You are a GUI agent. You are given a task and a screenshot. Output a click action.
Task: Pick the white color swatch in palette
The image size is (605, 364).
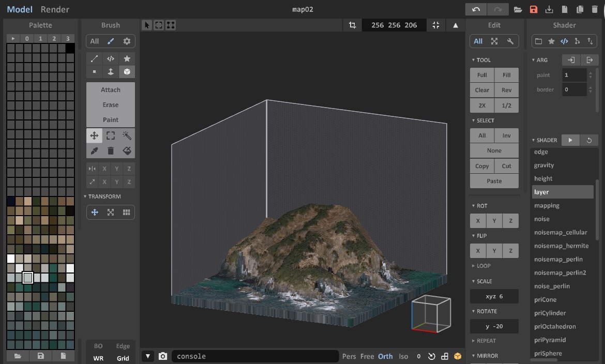click(x=11, y=259)
